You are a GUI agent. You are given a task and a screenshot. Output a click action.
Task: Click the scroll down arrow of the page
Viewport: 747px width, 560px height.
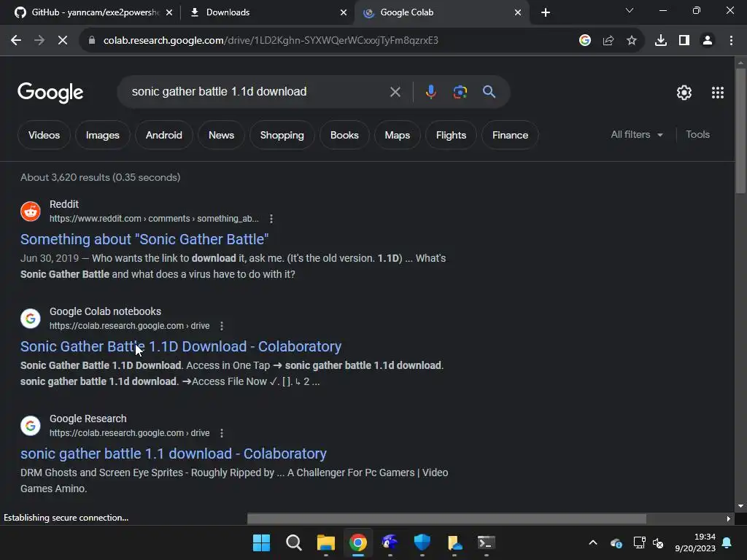pos(740,506)
